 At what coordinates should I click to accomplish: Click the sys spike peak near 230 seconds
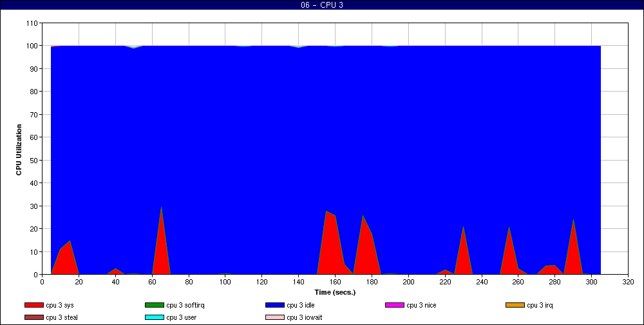463,227
